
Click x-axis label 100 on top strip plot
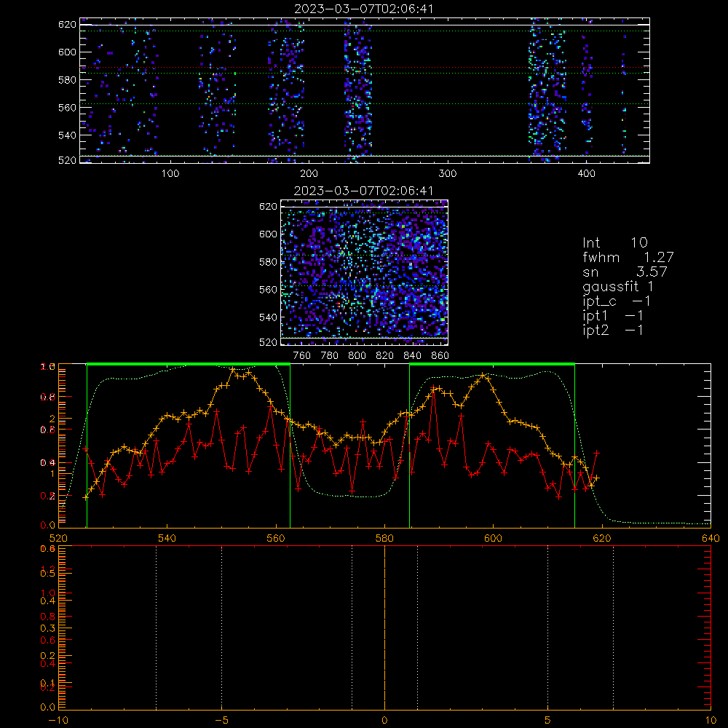[170, 174]
